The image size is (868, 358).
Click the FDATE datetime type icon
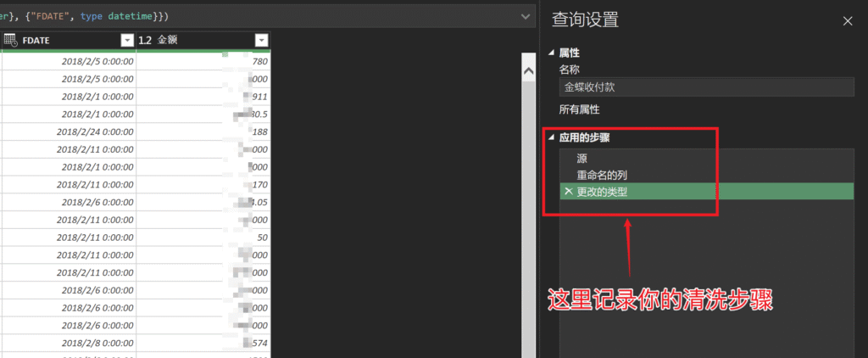(x=10, y=40)
